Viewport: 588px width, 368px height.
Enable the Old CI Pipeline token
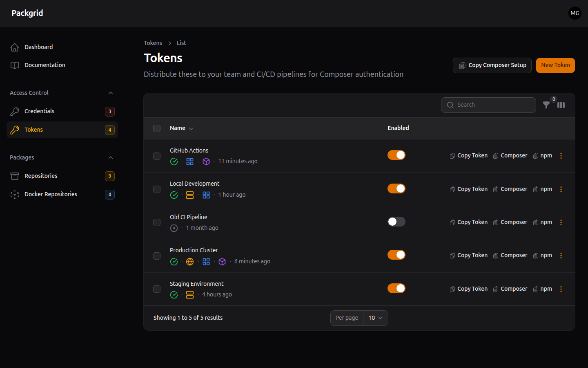tap(396, 222)
